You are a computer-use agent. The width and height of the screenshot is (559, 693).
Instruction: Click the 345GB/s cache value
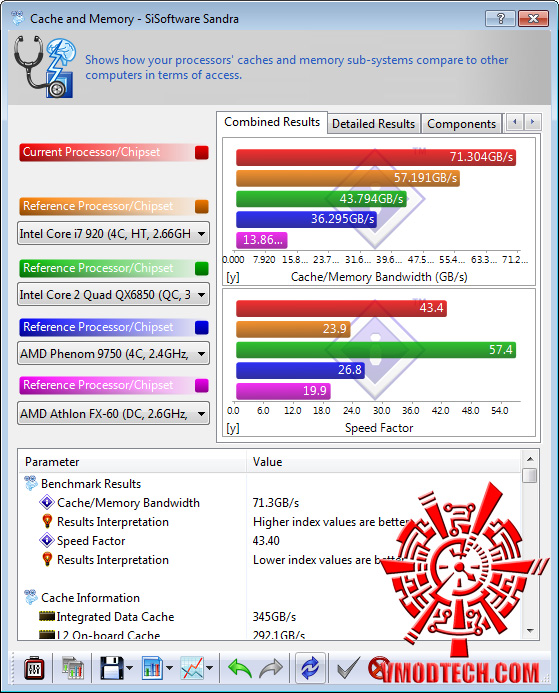click(274, 617)
